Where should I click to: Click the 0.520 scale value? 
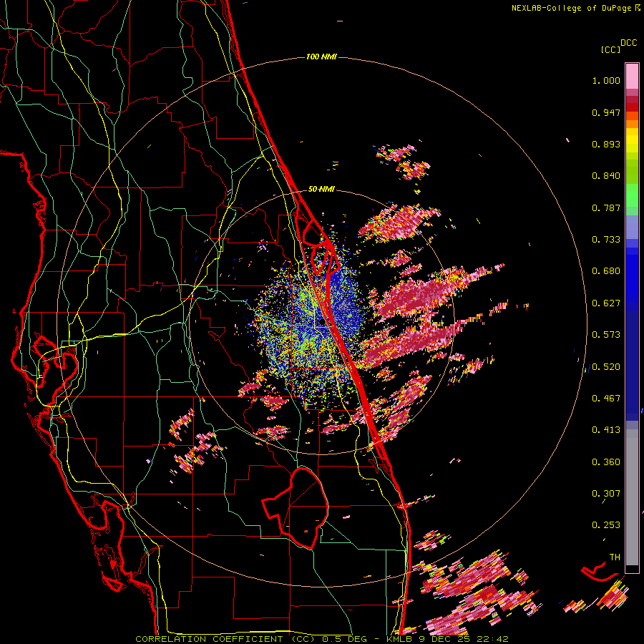pyautogui.click(x=606, y=367)
